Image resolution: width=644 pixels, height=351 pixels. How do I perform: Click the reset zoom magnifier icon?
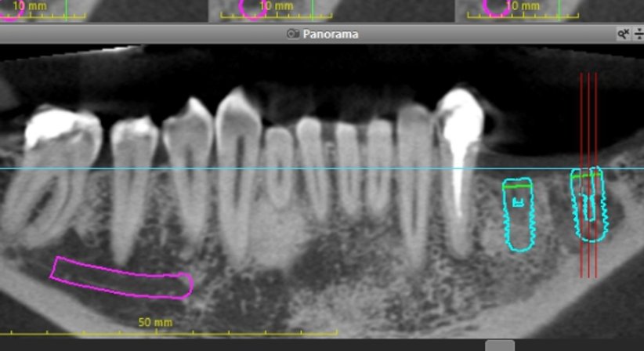pyautogui.click(x=623, y=34)
